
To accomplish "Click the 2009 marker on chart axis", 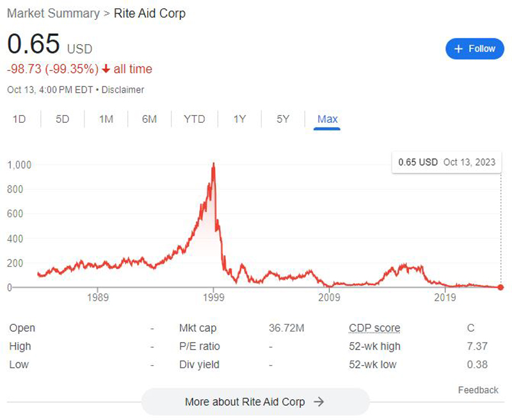I will 329,297.
